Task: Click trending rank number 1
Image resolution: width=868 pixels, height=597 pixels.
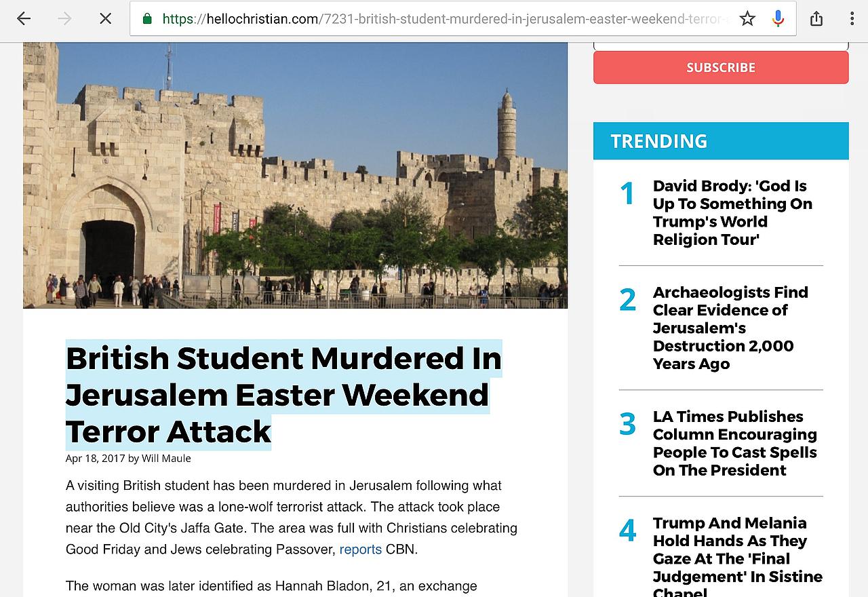Action: [627, 193]
